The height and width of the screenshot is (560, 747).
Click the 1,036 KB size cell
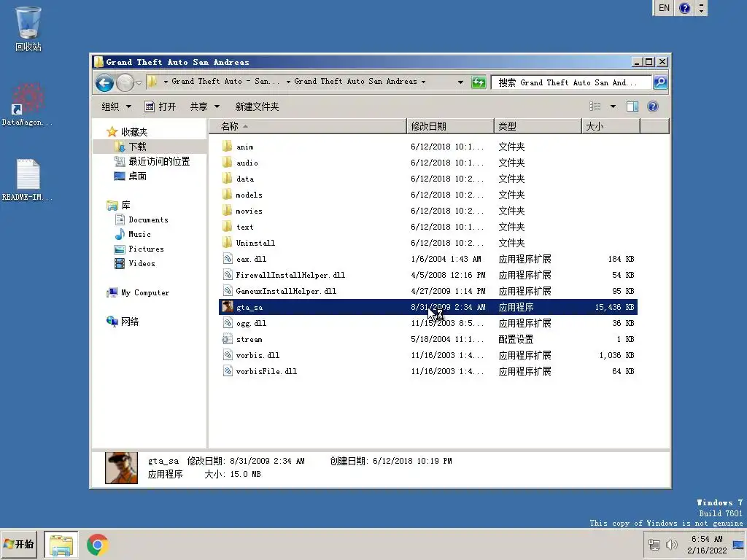pos(616,355)
